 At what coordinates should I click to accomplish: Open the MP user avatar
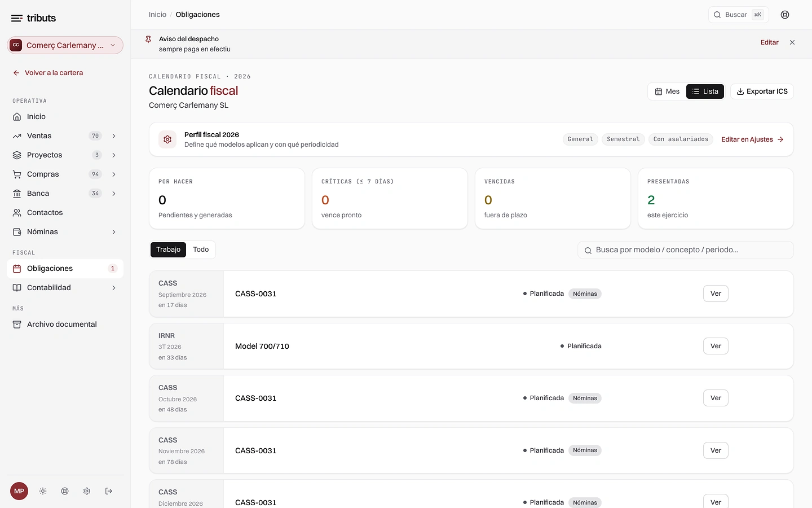coord(19,491)
